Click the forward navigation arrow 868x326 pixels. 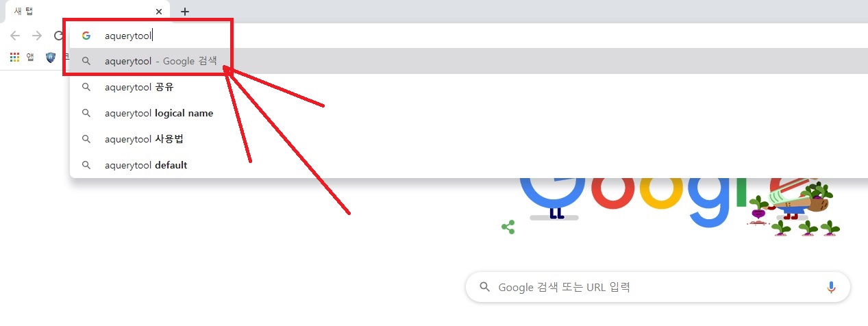pyautogui.click(x=37, y=36)
